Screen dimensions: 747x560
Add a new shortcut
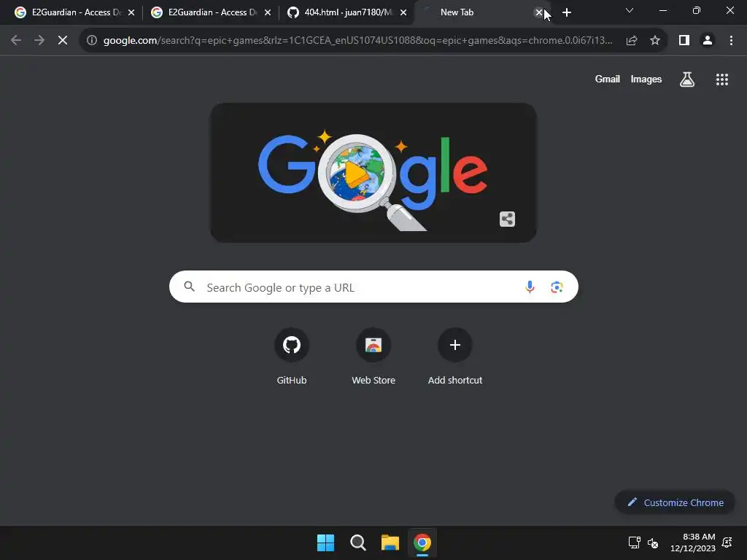coord(455,356)
